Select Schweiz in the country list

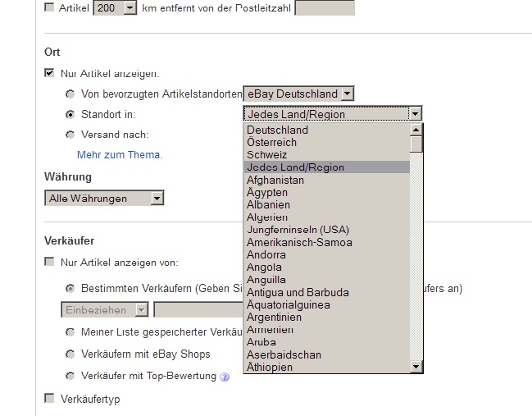coord(267,155)
